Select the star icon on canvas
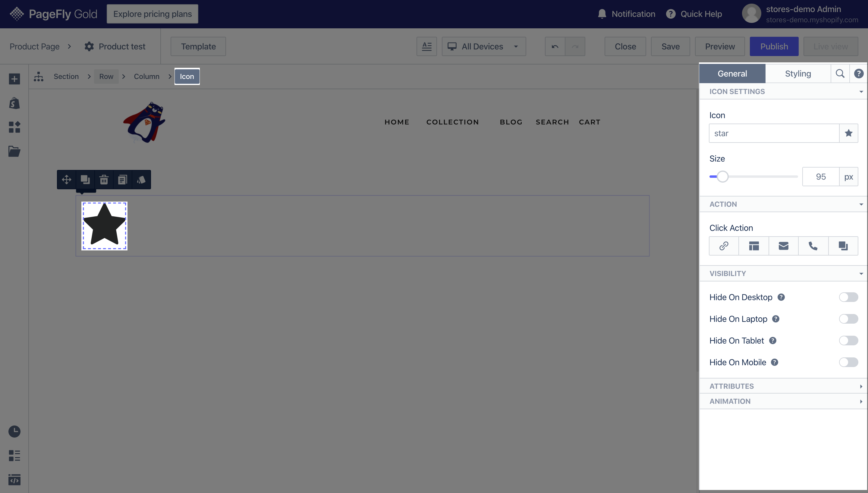 click(x=104, y=226)
